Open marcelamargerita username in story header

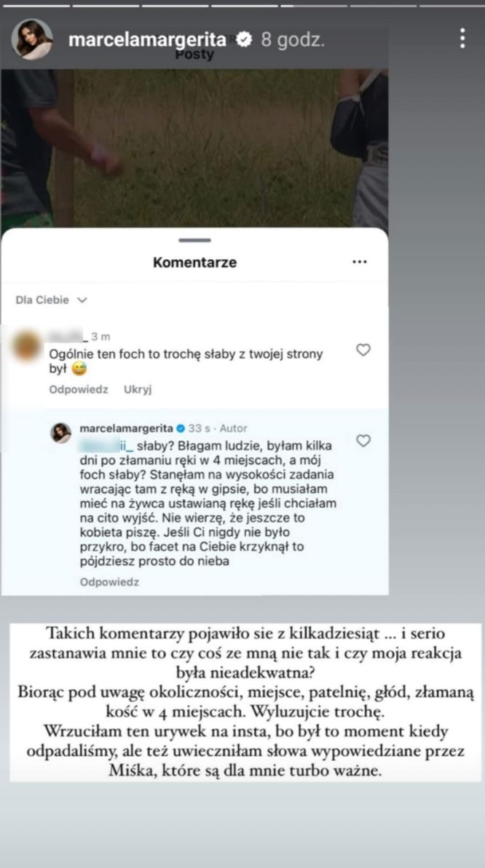tap(147, 40)
